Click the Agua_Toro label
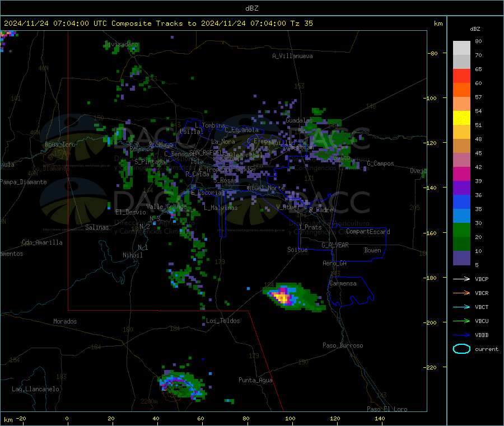Screen dimensions: 504x426 (60, 144)
